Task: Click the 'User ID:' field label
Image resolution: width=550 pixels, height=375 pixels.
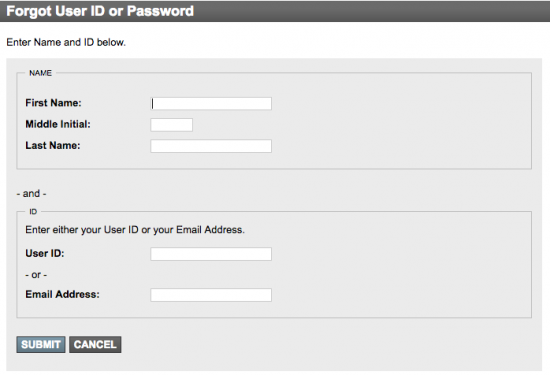Action: tap(45, 253)
